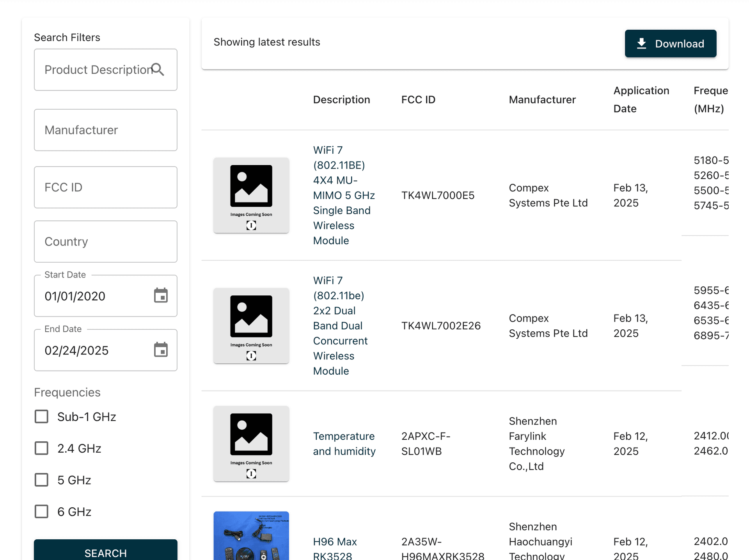The width and height of the screenshot is (749, 560).
Task: Click placeholder image for TK4WL7002E26 row
Action: coord(251,325)
